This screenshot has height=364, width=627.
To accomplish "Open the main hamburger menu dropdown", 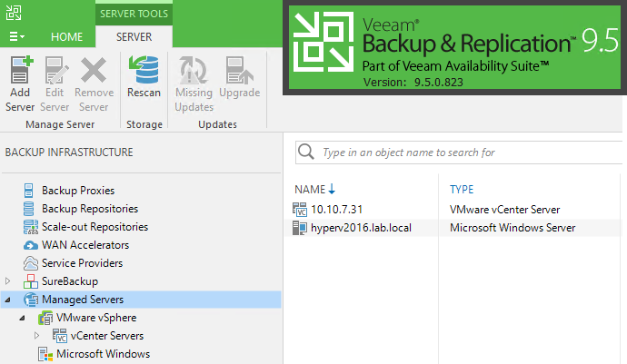I will coord(16,36).
